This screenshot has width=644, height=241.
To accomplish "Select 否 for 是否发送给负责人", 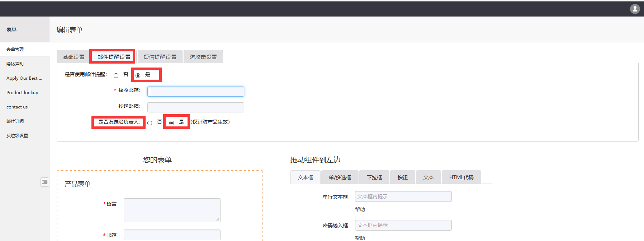I will (x=150, y=123).
